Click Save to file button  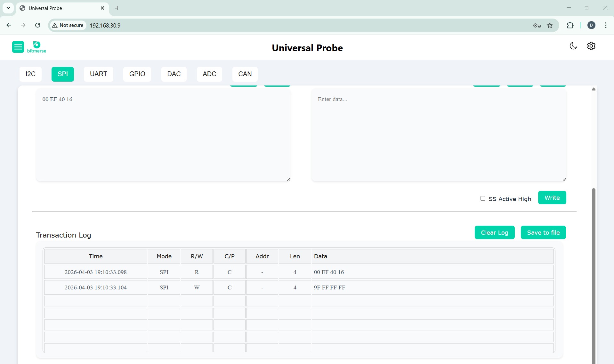click(543, 232)
